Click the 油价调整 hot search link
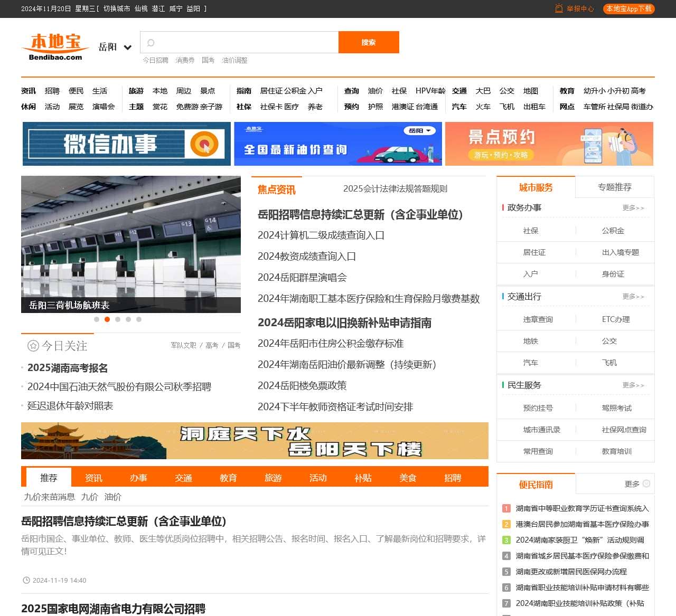The width and height of the screenshot is (676, 616). 234,60
